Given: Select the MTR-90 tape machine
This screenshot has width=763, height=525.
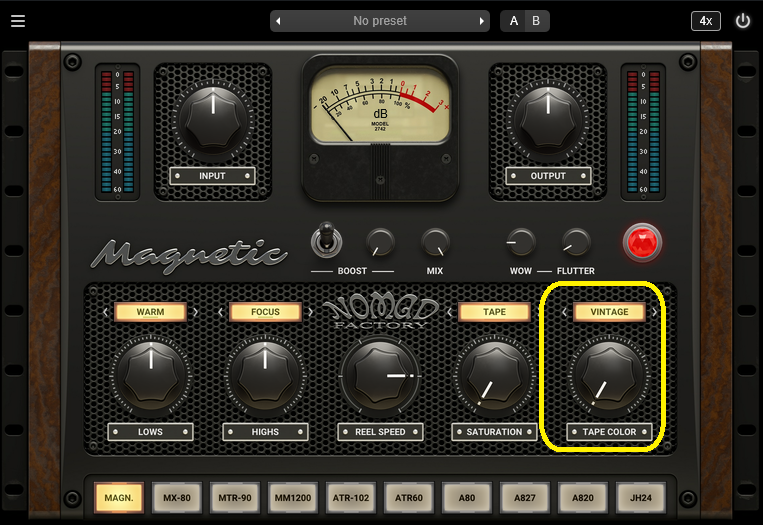Looking at the screenshot, I should coord(235,498).
